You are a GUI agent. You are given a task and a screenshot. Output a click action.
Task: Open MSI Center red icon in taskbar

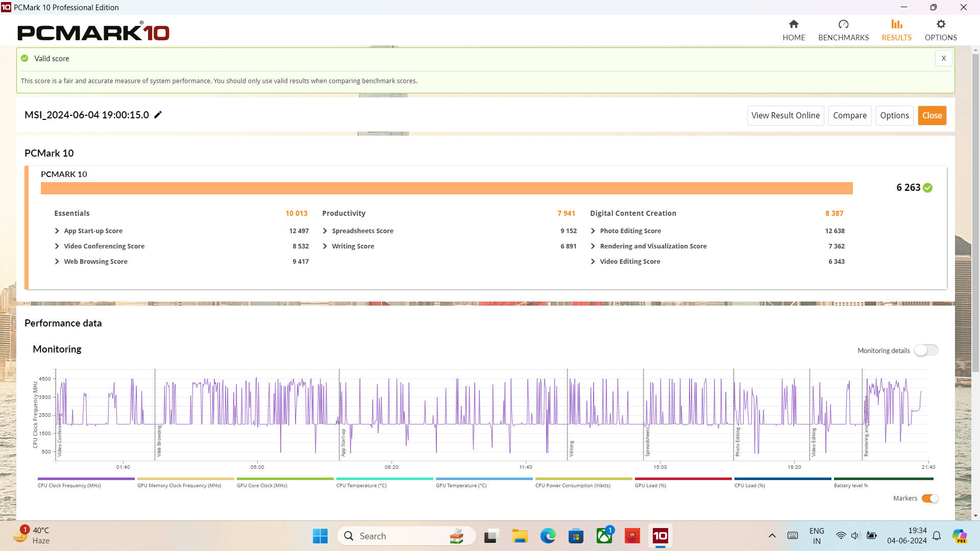point(632,536)
